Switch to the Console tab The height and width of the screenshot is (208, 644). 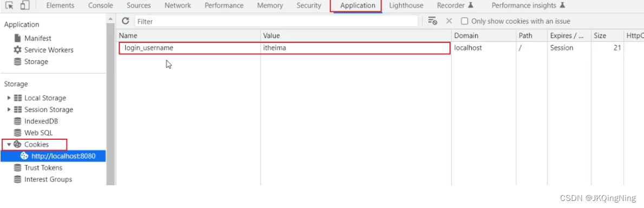click(x=101, y=5)
